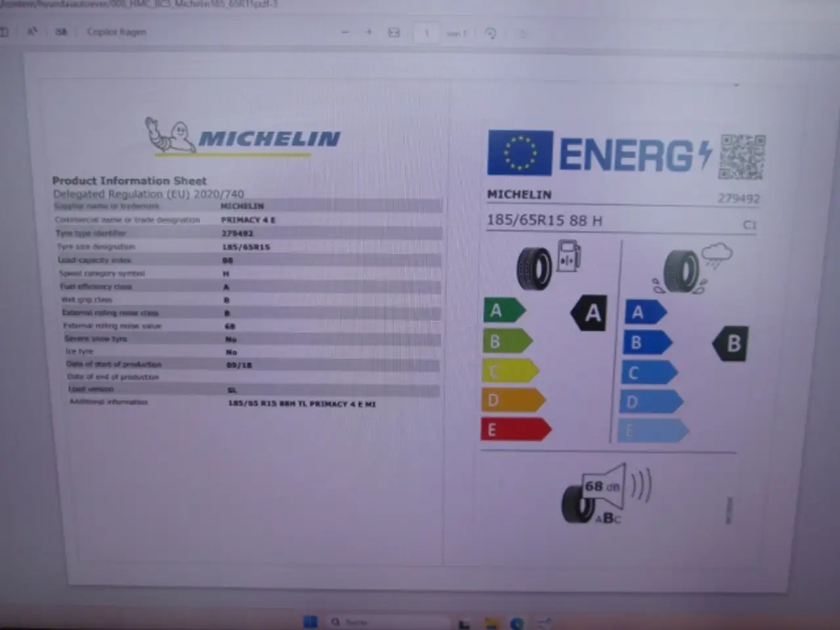Click the taskbar search box
The image size is (840, 630).
pos(387,621)
